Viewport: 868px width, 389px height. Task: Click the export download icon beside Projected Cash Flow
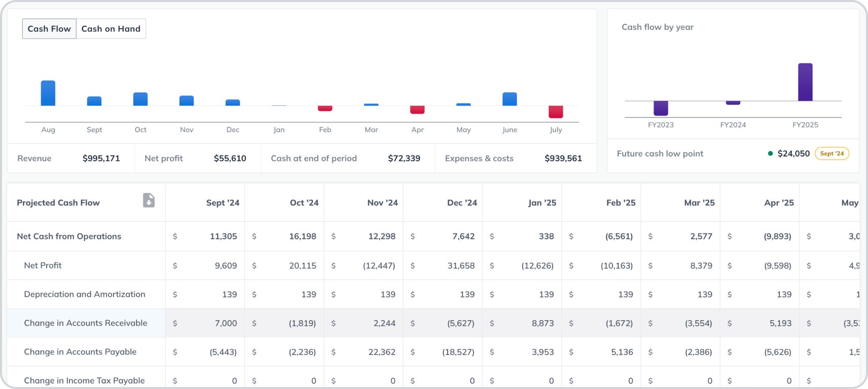(149, 201)
